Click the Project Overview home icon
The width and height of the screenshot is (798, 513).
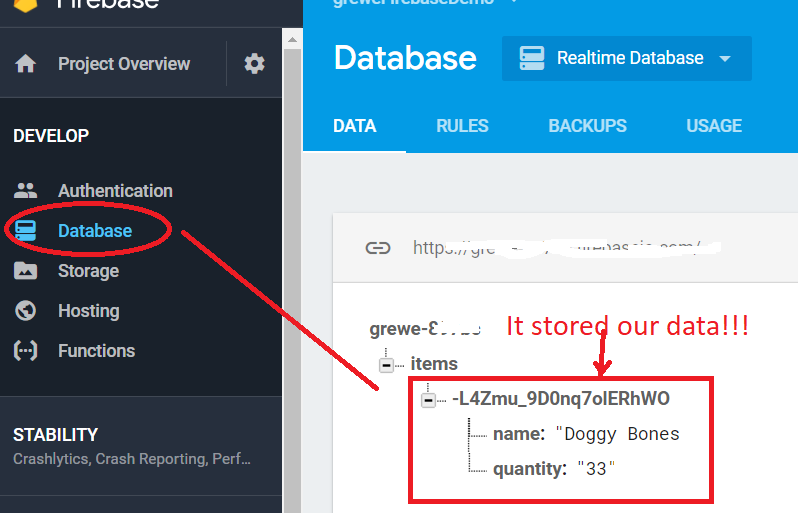click(26, 64)
